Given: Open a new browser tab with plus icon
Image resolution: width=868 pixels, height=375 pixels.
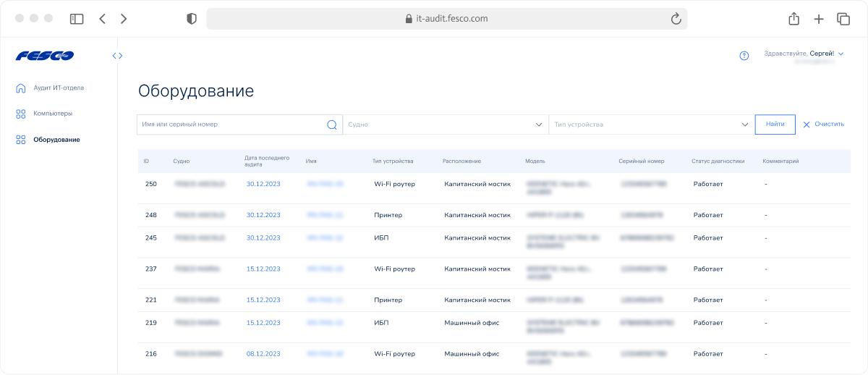Looking at the screenshot, I should click(x=818, y=20).
